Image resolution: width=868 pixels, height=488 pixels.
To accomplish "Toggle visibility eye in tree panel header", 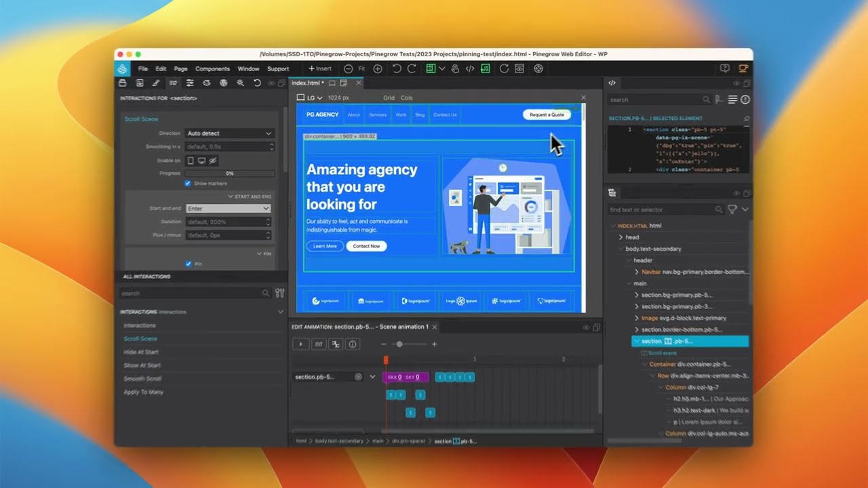I will 738,193.
